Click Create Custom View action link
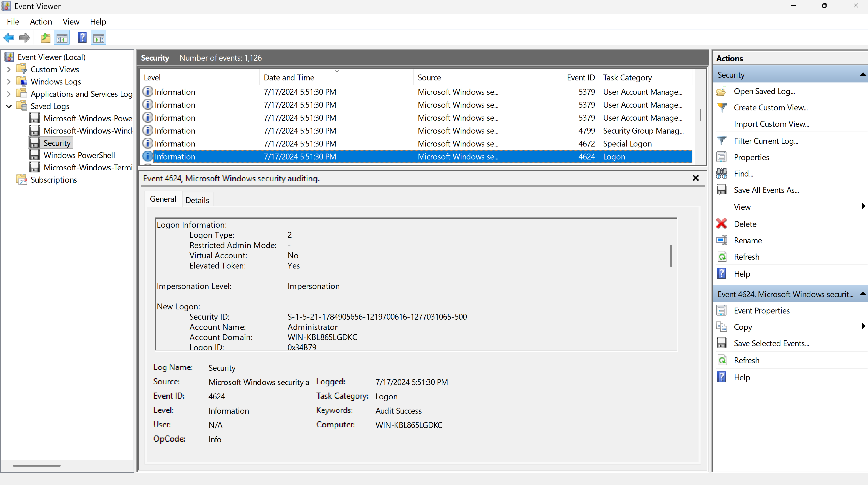Image resolution: width=868 pixels, height=485 pixels. click(x=771, y=107)
